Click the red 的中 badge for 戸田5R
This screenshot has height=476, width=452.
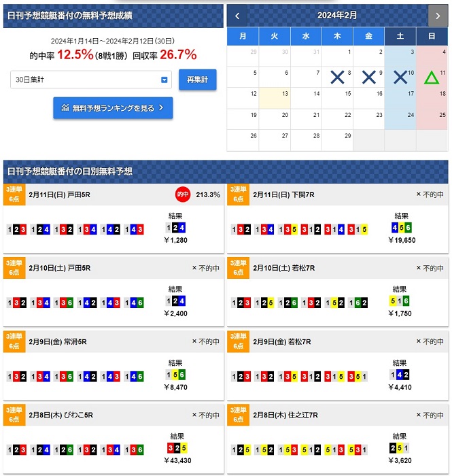click(182, 195)
